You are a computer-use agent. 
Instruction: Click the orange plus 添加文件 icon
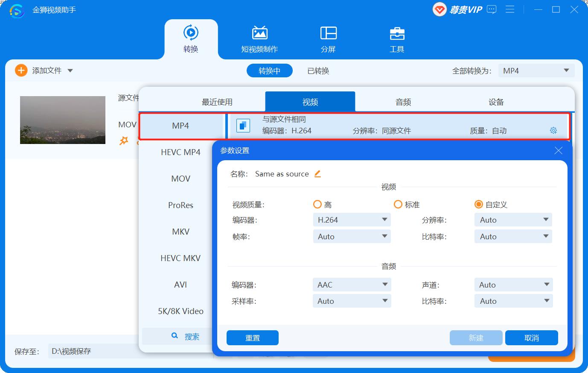(21, 70)
